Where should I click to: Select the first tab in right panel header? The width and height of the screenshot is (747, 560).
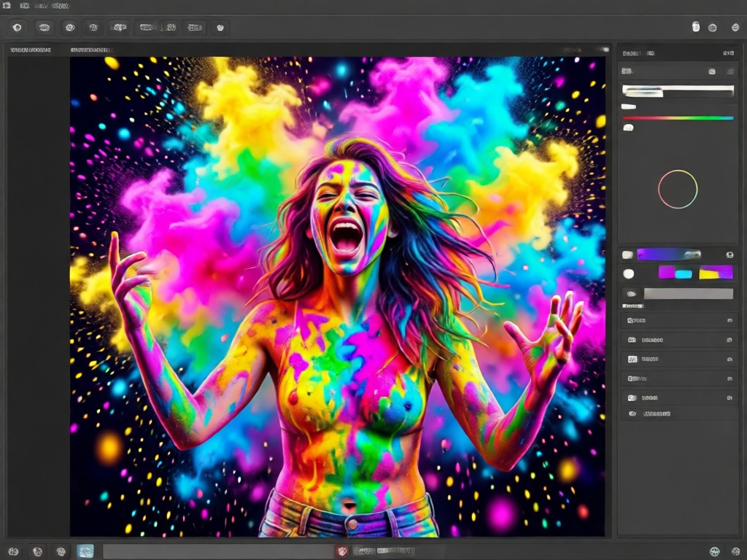pyautogui.click(x=632, y=53)
